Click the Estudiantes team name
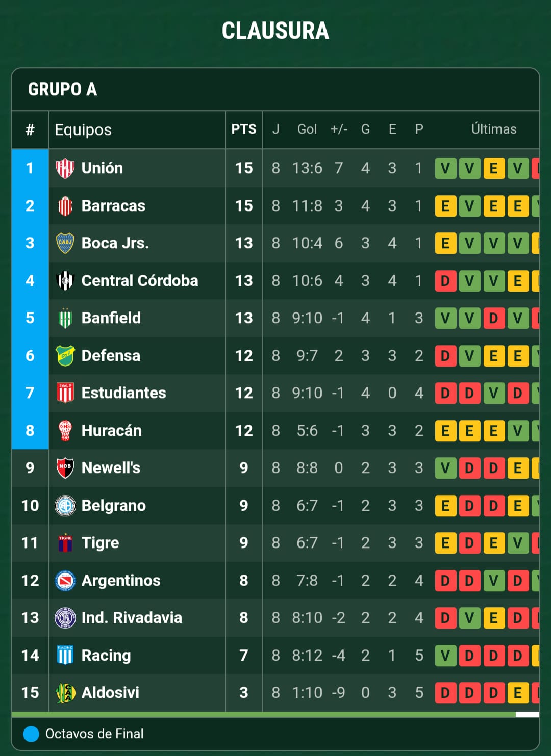Viewport: 551px width, 756px height. (123, 393)
